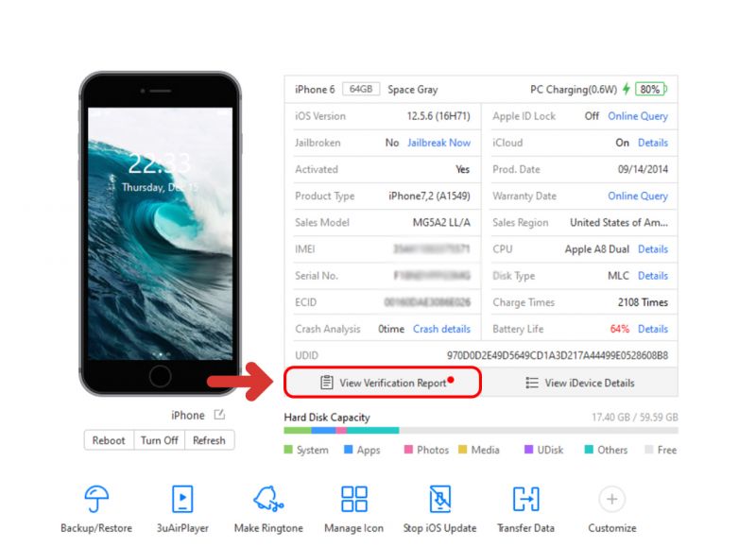Click the iPhone lock screen preview
Viewport: 756px width, 547px height.
[x=160, y=233]
